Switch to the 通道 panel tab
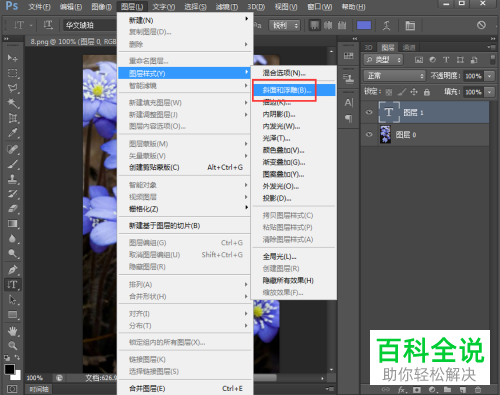The width and height of the screenshot is (500, 395). 409,47
